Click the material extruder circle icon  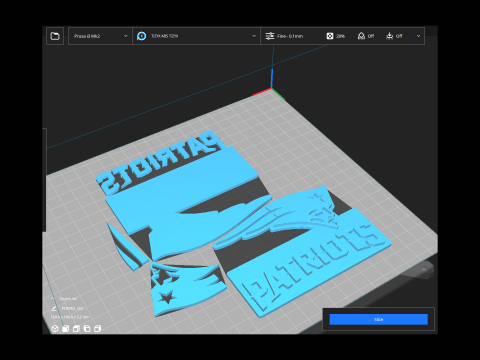[x=142, y=36]
